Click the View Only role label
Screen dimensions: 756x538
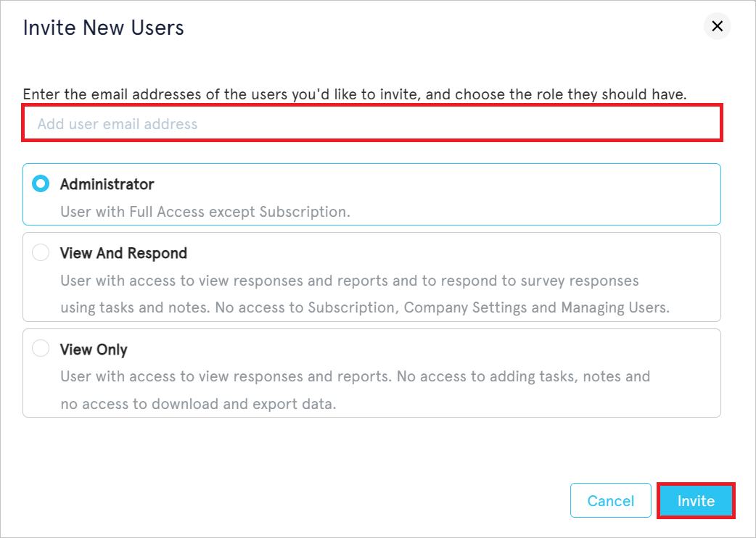[x=94, y=349]
